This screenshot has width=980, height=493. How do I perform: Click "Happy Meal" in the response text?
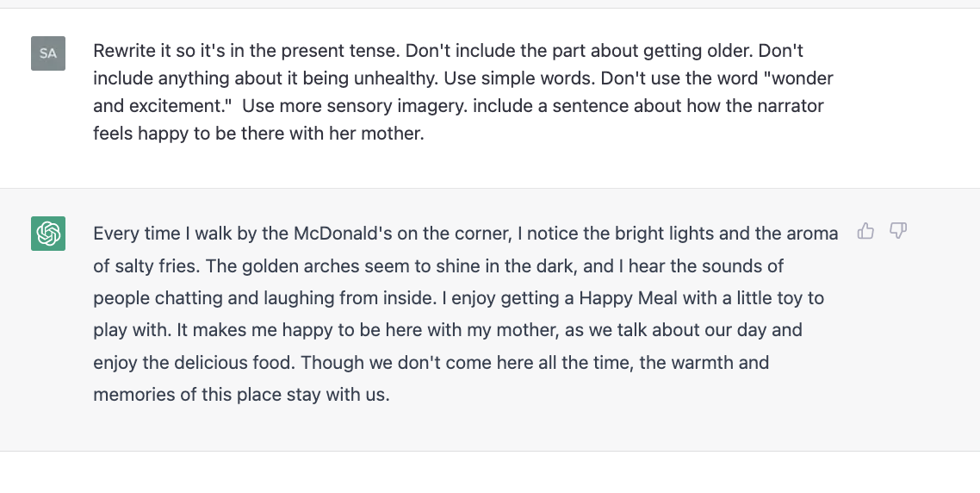[x=628, y=298]
